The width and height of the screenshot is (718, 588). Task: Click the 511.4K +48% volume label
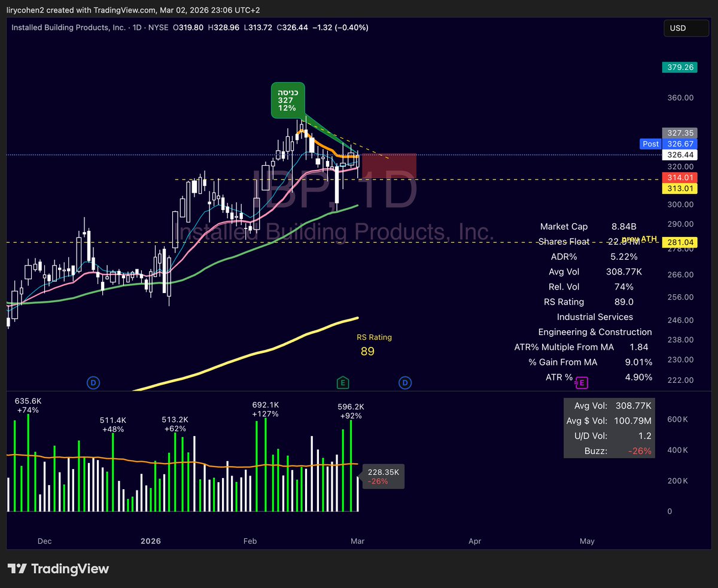tap(113, 425)
